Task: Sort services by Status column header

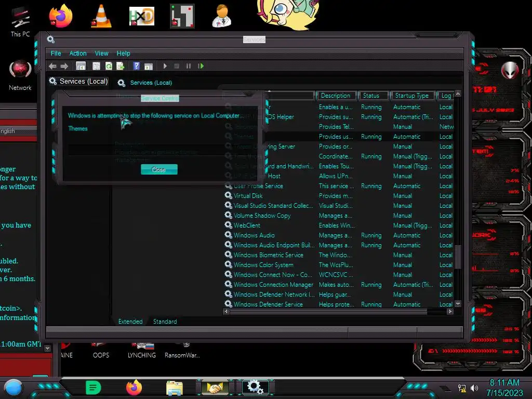Action: coord(372,96)
